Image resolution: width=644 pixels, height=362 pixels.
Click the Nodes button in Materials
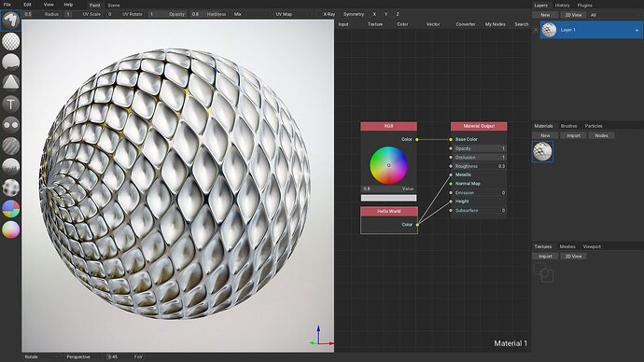click(x=601, y=135)
